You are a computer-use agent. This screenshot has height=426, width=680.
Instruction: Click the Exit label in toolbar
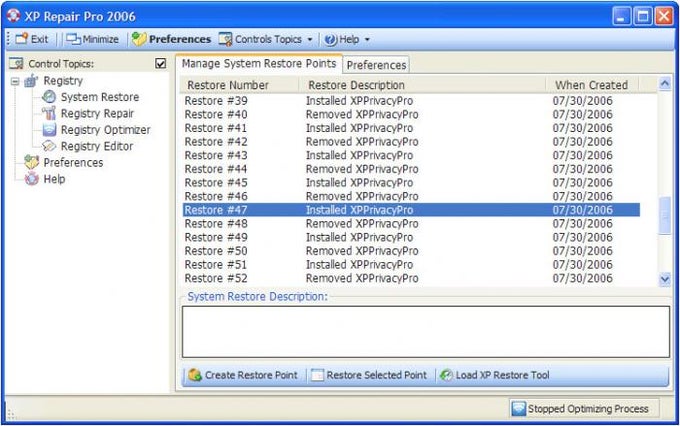39,39
